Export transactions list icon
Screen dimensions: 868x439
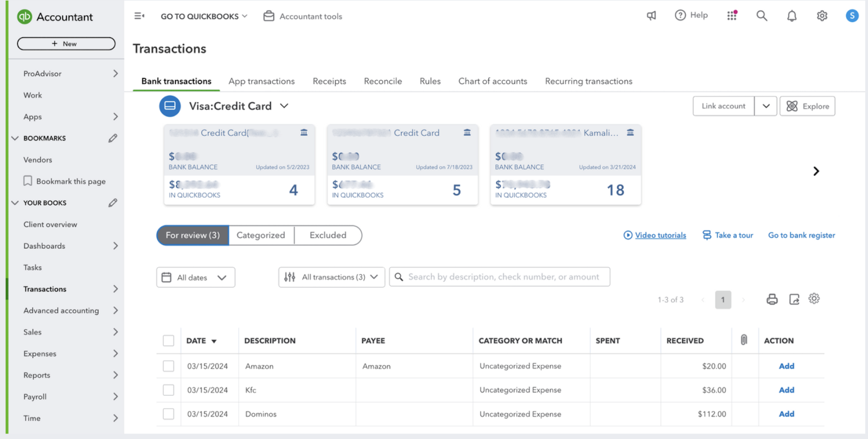coord(794,299)
